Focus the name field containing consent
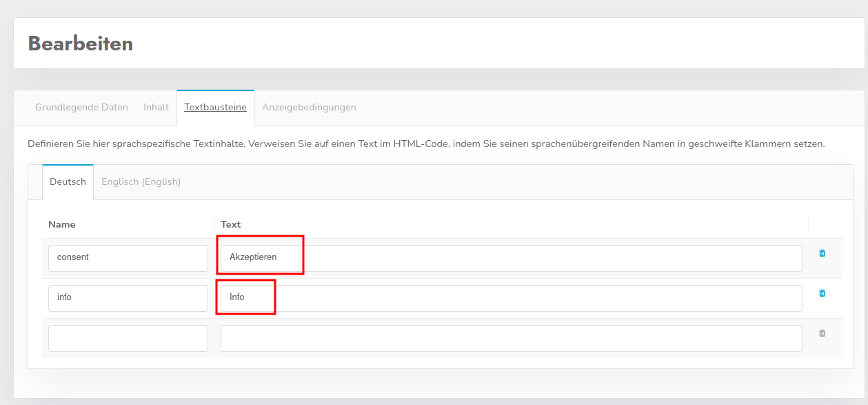This screenshot has width=868, height=405. pyautogui.click(x=128, y=258)
